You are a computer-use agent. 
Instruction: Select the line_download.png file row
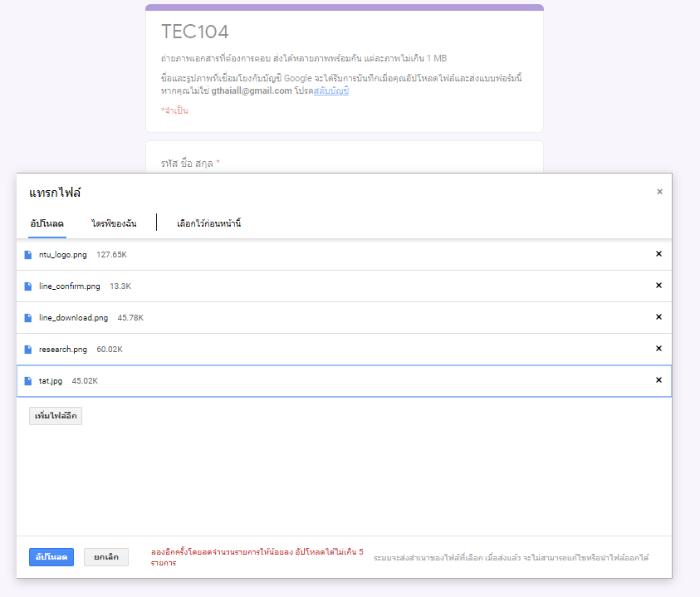(x=332, y=318)
